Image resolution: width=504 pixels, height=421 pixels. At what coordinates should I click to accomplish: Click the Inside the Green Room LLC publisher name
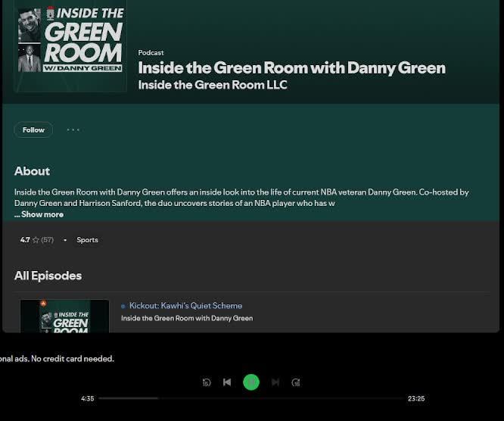click(213, 85)
